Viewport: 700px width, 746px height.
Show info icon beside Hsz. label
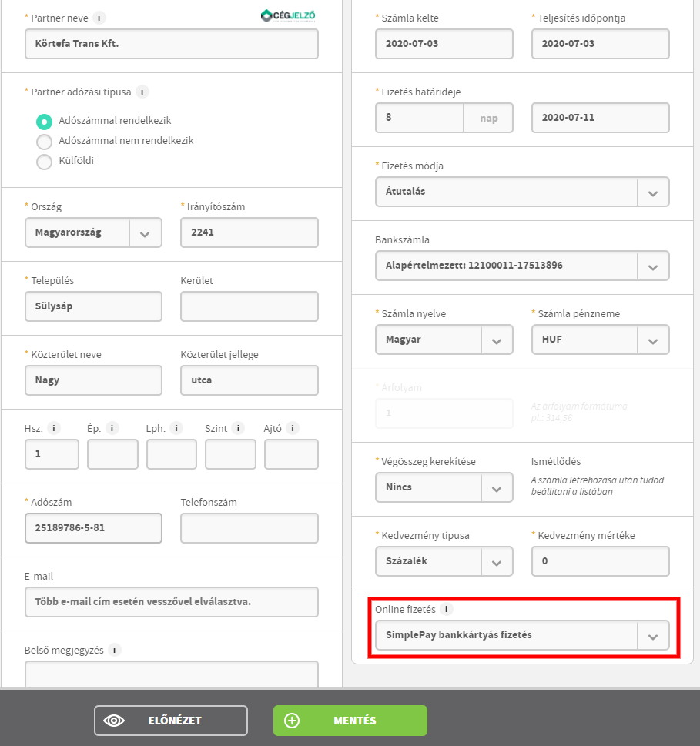pyautogui.click(x=54, y=428)
